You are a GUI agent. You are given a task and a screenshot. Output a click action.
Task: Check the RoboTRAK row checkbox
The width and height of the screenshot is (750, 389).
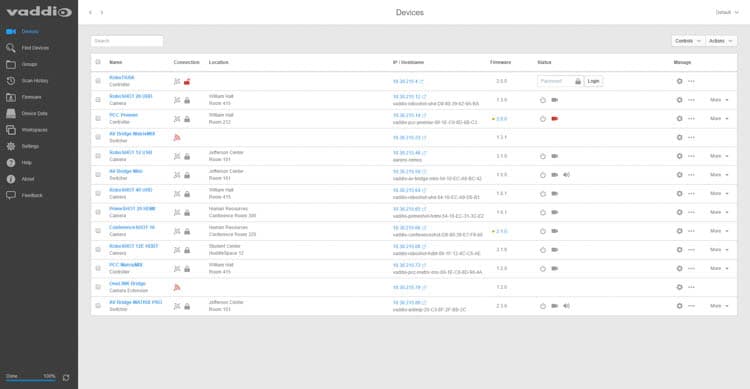coord(98,81)
